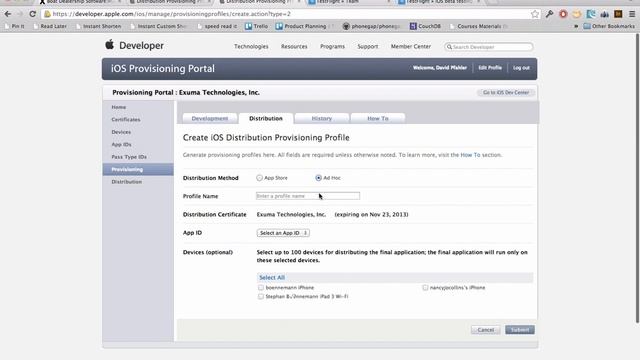Image resolution: width=640 pixels, height=360 pixels.
Task: Click the key icon in the browser toolbar
Action: [549, 14]
